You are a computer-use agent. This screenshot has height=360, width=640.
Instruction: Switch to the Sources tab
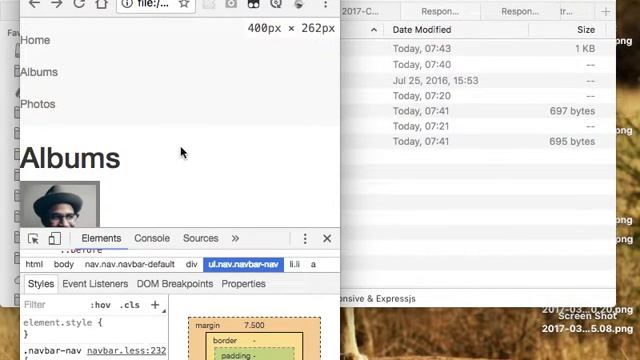point(200,238)
